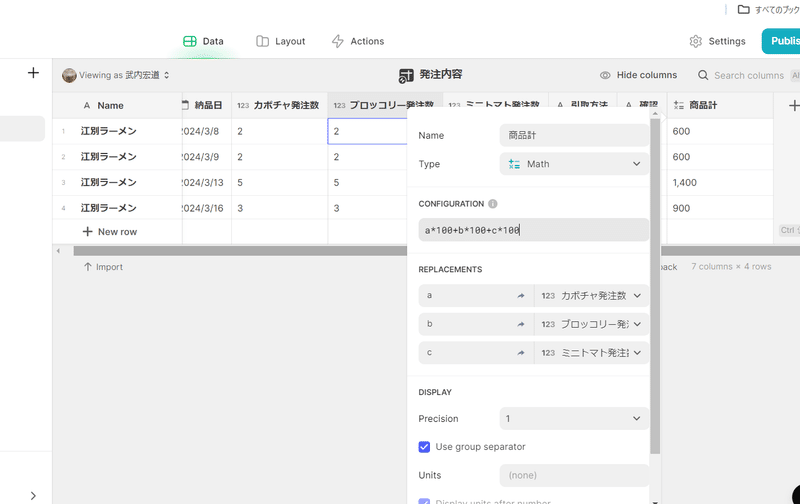The width and height of the screenshot is (800, 504).
Task: Open Settings
Action: (x=717, y=41)
